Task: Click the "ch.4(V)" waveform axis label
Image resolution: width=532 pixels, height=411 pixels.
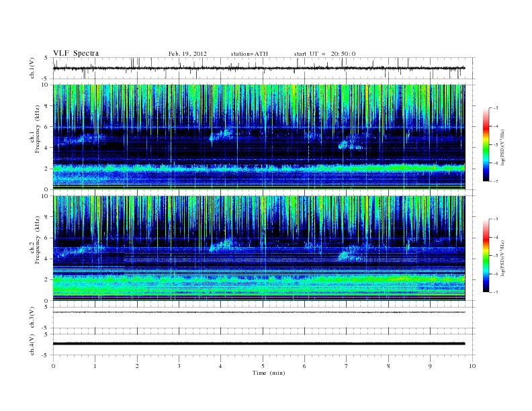Action: pyautogui.click(x=32, y=345)
